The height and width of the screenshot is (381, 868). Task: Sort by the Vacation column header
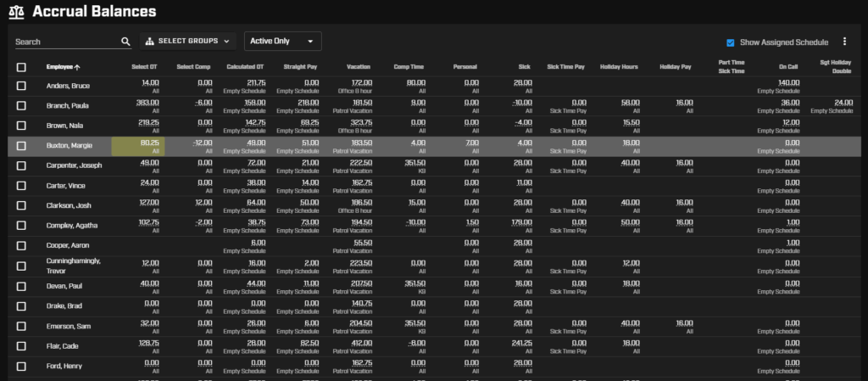pos(359,67)
